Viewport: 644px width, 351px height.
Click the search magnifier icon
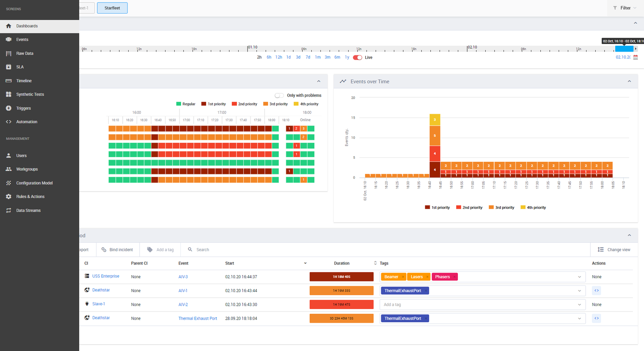[190, 250]
